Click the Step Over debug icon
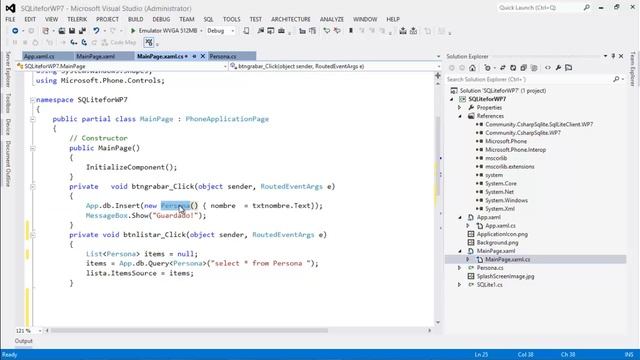Screen dimensions: 640x360 click(x=84, y=42)
